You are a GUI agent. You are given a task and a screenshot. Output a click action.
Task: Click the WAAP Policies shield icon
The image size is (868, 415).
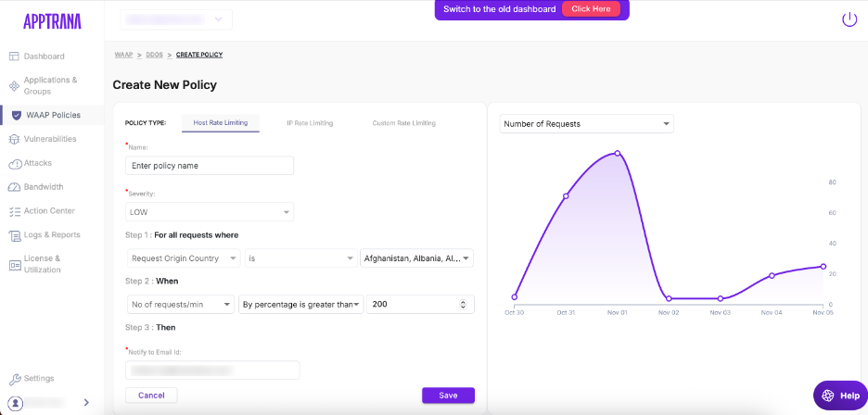pos(16,115)
